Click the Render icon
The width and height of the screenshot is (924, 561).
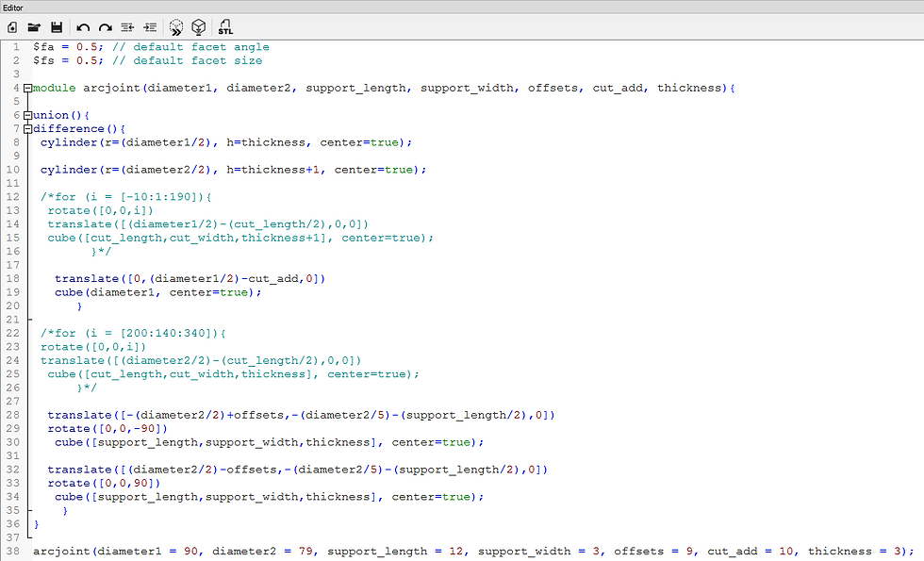pos(199,27)
